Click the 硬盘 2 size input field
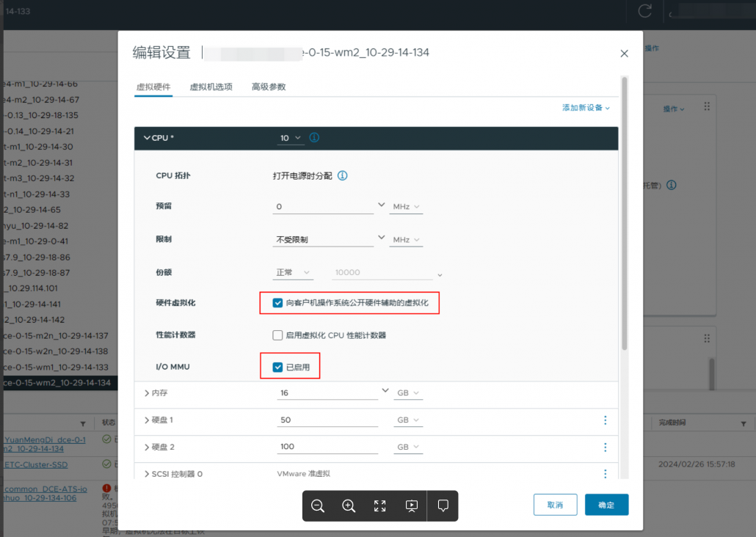756x537 pixels. click(327, 447)
